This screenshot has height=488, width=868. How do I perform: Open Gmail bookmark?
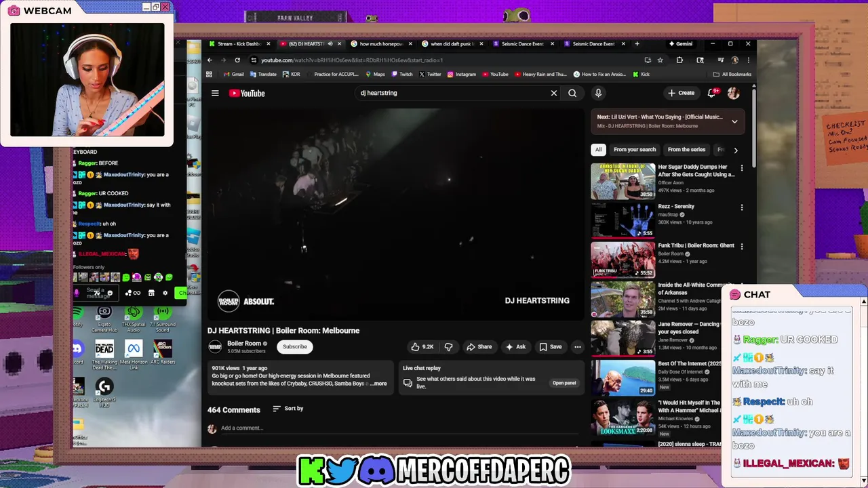(x=233, y=74)
